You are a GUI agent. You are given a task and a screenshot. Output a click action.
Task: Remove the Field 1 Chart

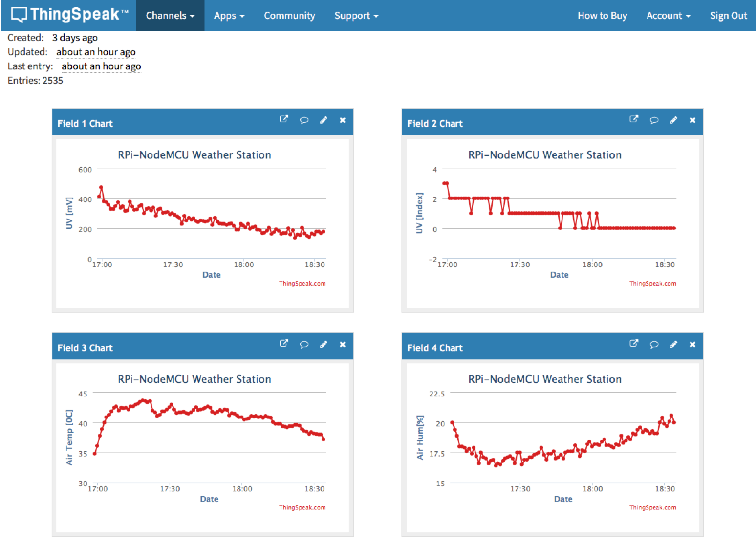(x=343, y=120)
